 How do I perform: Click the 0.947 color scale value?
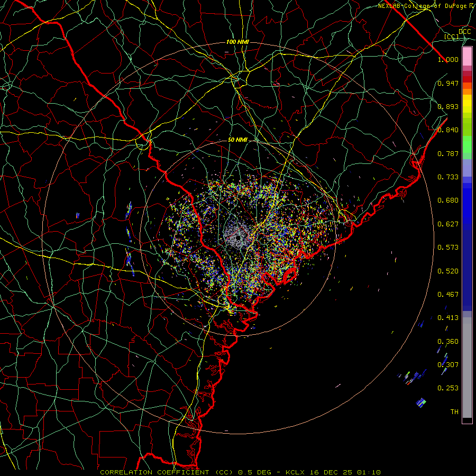[448, 83]
